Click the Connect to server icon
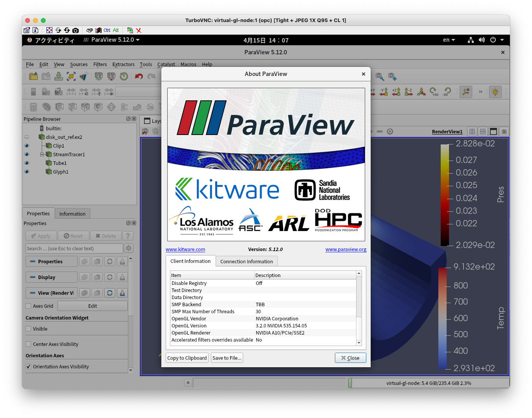Image resolution: width=532 pixels, height=418 pixels. coord(98,76)
